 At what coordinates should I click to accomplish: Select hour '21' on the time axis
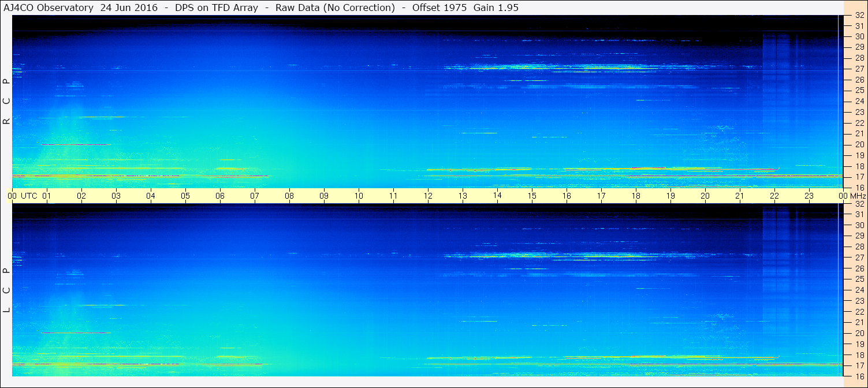click(x=740, y=196)
